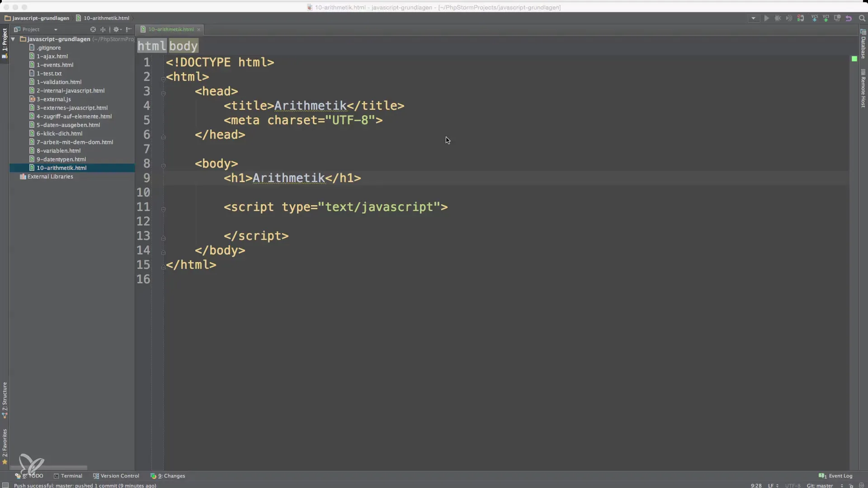Select 3-external.js file
Viewport: 868px width, 488px height.
[x=53, y=99]
